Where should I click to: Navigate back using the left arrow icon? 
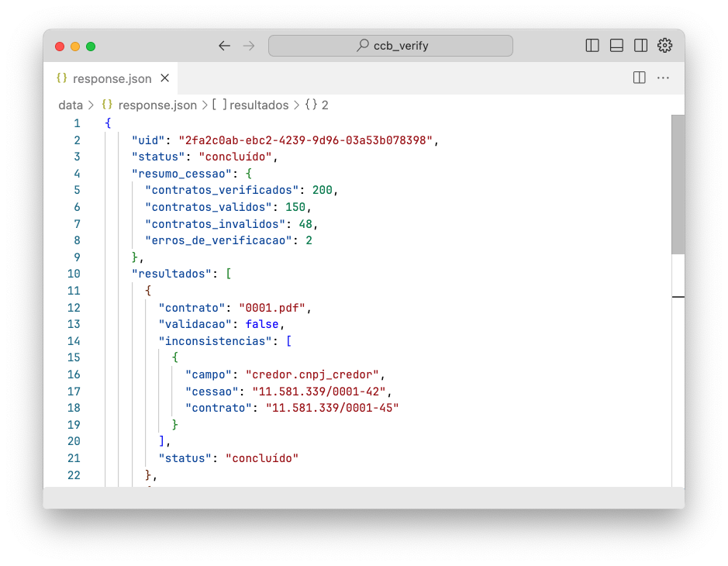click(224, 45)
